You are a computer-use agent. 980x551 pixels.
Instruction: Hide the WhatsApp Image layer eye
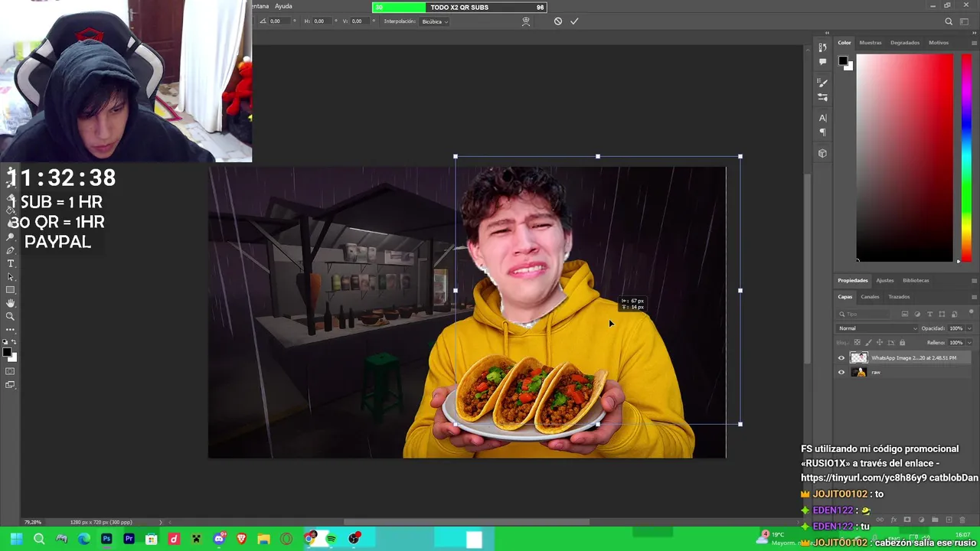[841, 358]
